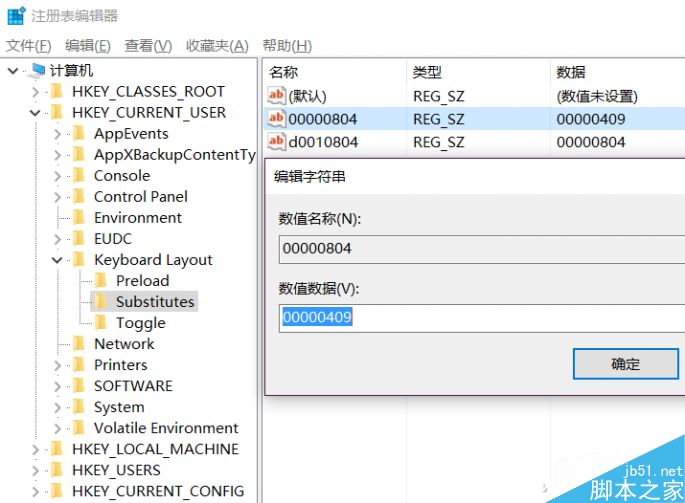685x503 pixels.
Task: Open the 文件(F) menu
Action: click(28, 45)
